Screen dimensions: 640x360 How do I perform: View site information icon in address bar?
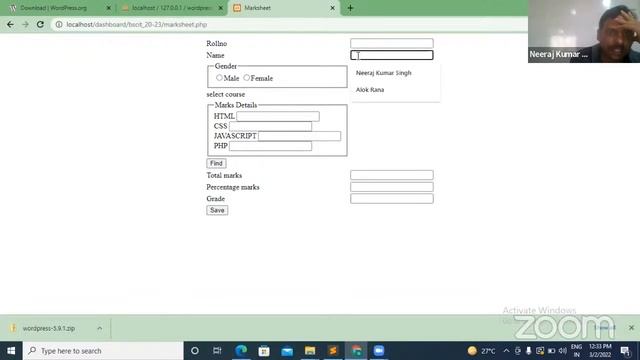(x=59, y=24)
